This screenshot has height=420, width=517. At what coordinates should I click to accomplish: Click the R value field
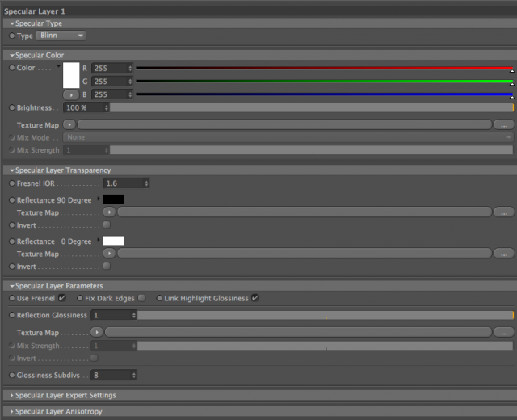pyautogui.click(x=110, y=68)
